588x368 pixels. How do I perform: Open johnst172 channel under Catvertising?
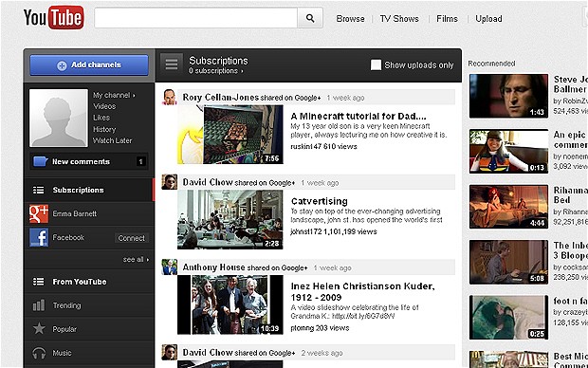[305, 231]
